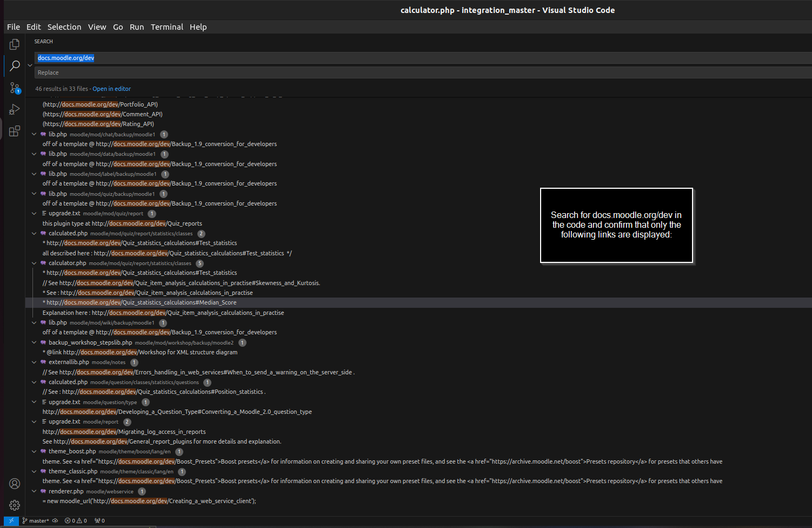812x528 pixels.
Task: Open the errors count in the status bar
Action: (70, 520)
